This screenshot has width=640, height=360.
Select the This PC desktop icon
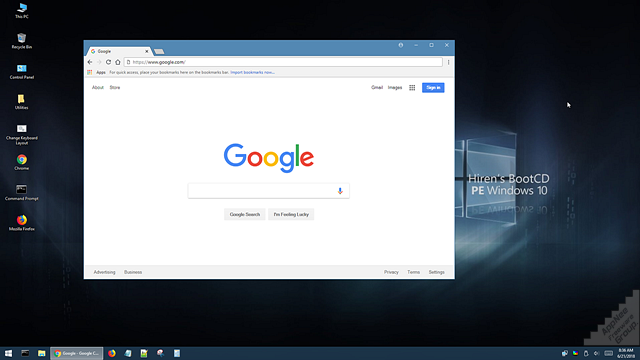(x=22, y=11)
